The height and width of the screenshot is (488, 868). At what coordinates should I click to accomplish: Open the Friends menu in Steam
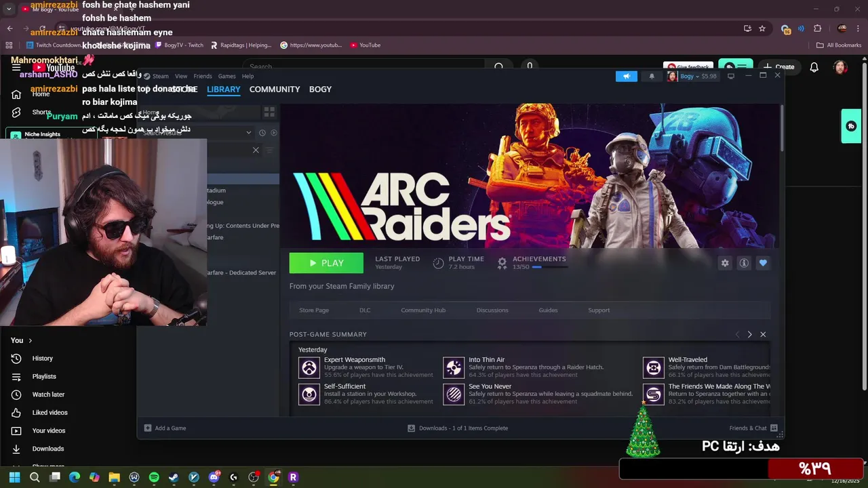pos(203,76)
